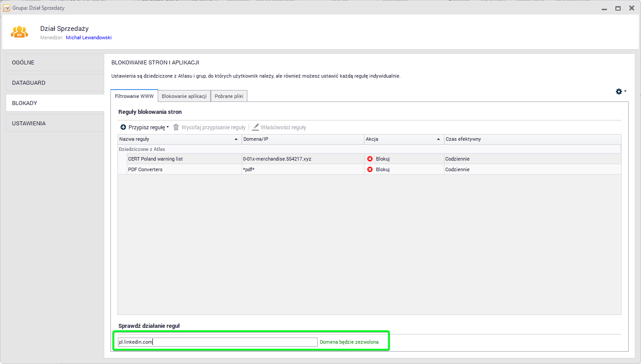The width and height of the screenshot is (641, 364).
Task: Open the gear settings dropdown
Action: point(621,91)
